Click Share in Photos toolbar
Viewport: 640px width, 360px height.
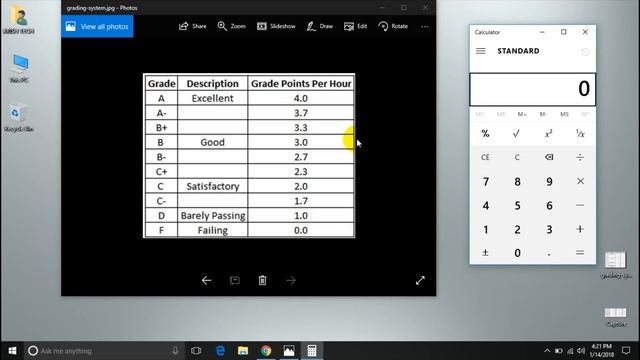pos(193,26)
